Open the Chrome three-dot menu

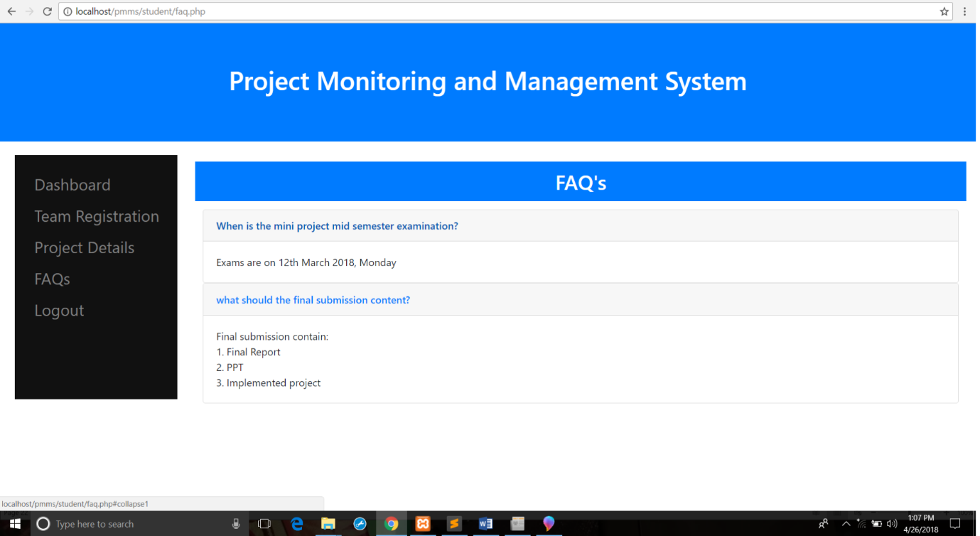[x=965, y=11]
